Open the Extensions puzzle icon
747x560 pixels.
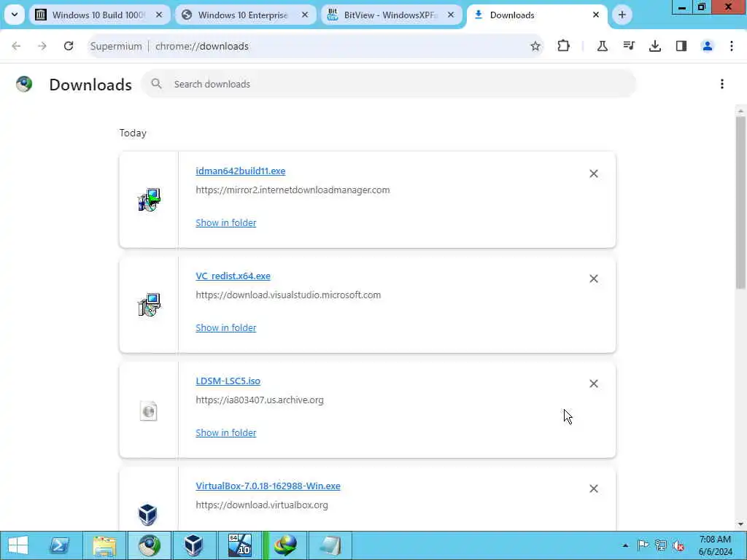click(564, 46)
